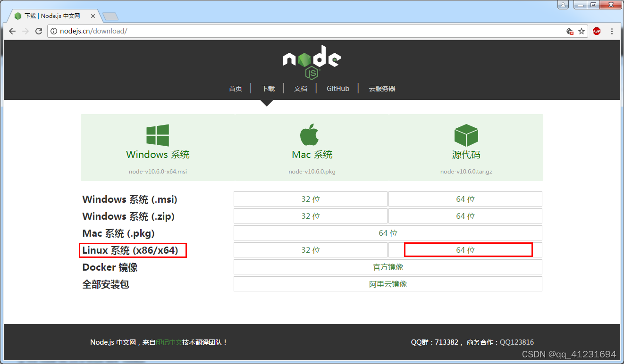Open the 文档 navigation menu item
The height and width of the screenshot is (364, 624).
click(x=300, y=88)
